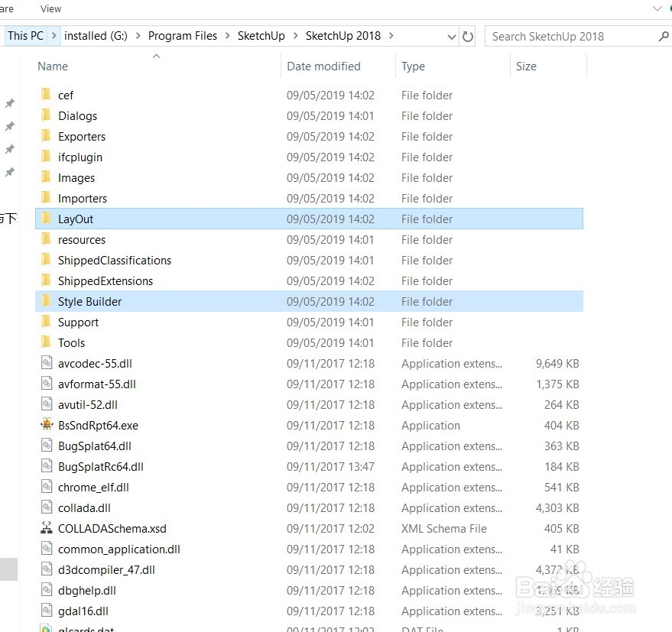Click the Style Builder folder icon
This screenshot has height=632, width=672.
(46, 301)
